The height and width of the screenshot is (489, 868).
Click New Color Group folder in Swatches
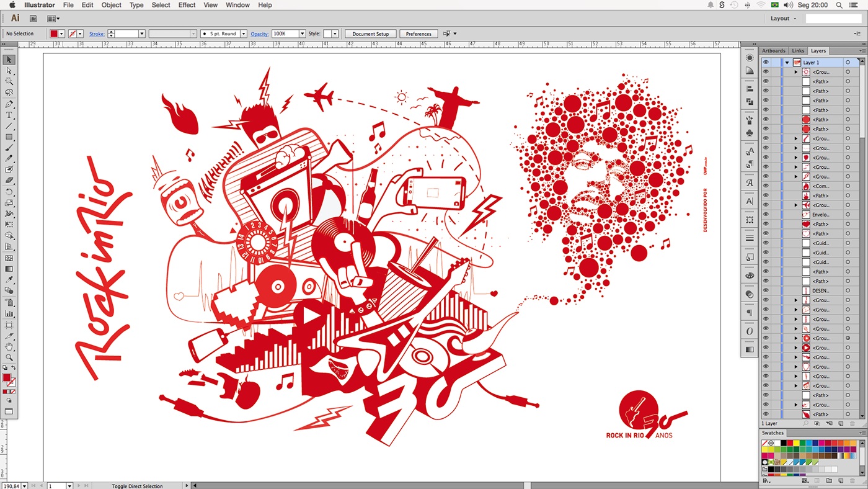click(829, 480)
